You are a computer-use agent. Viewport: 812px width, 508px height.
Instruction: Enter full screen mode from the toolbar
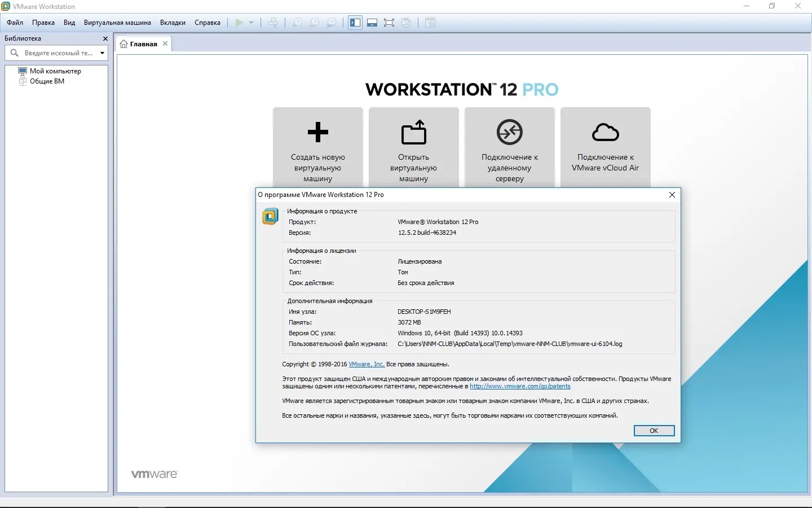389,23
